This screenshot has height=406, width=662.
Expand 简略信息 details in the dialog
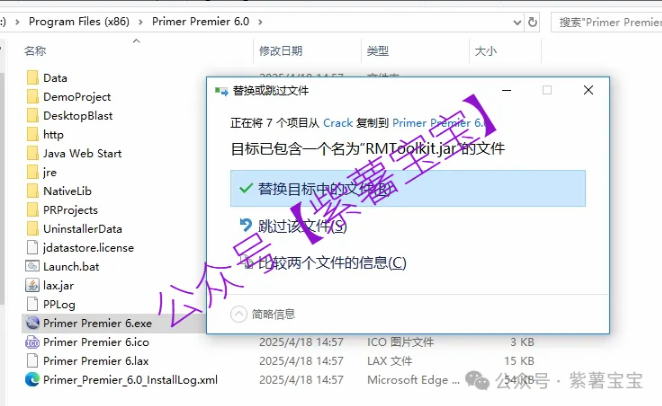coord(239,314)
